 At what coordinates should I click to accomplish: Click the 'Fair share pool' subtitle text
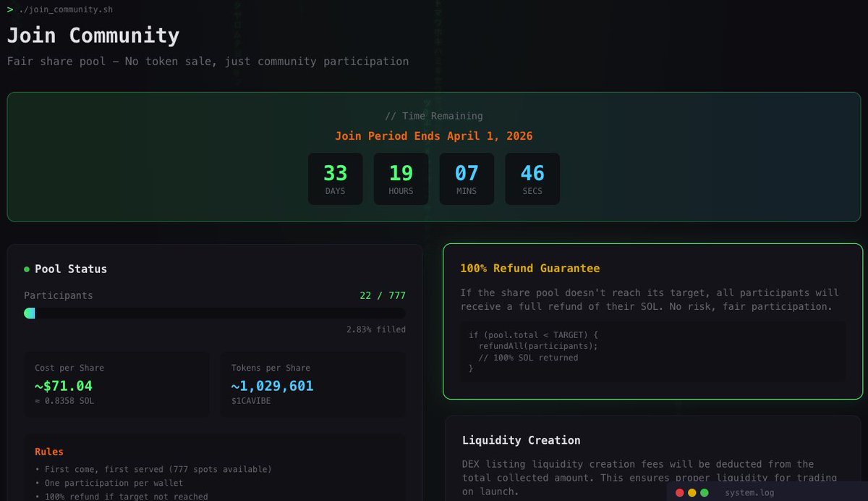point(208,61)
